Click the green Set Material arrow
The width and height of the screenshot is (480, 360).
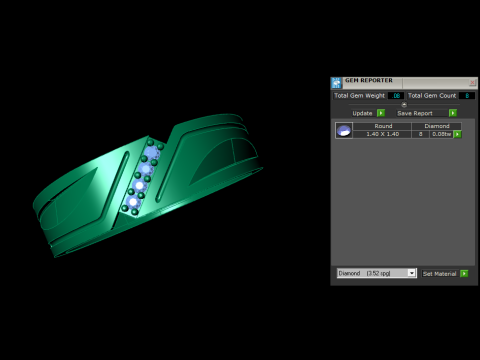tap(464, 274)
